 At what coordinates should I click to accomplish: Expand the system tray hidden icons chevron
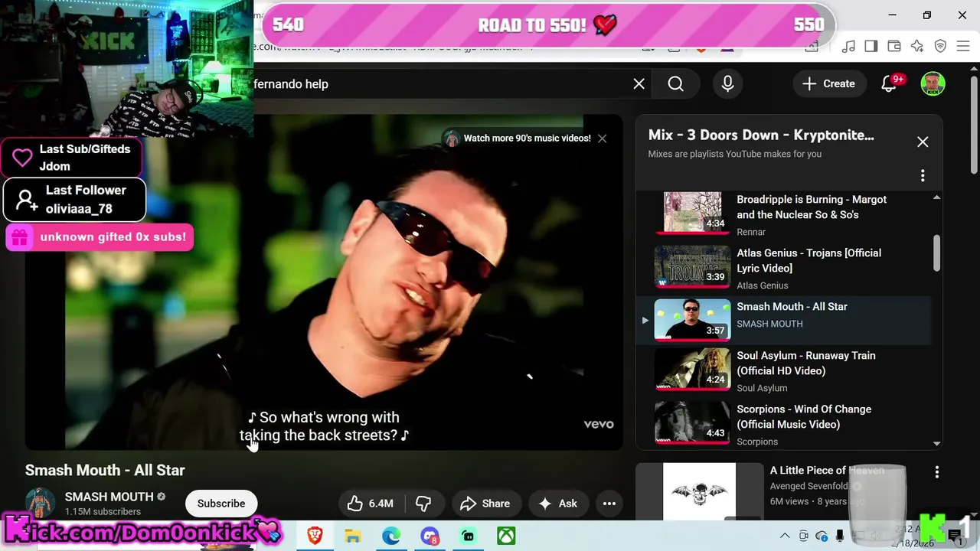coord(785,536)
